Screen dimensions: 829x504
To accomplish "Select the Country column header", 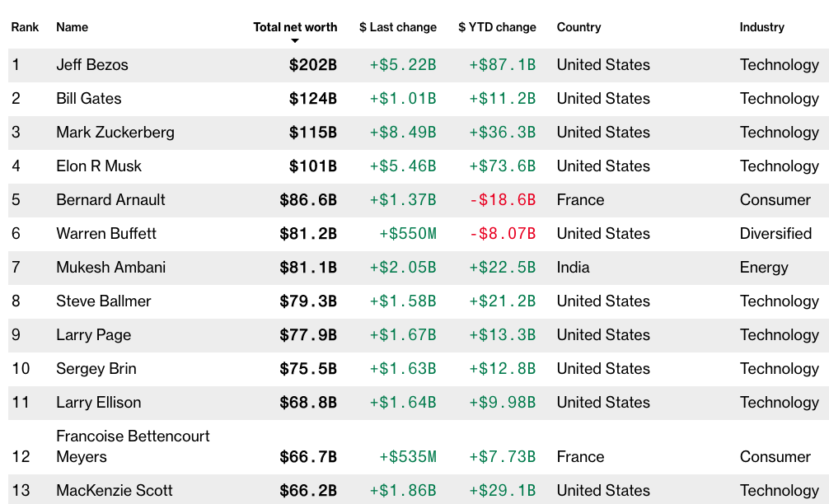I will click(579, 27).
